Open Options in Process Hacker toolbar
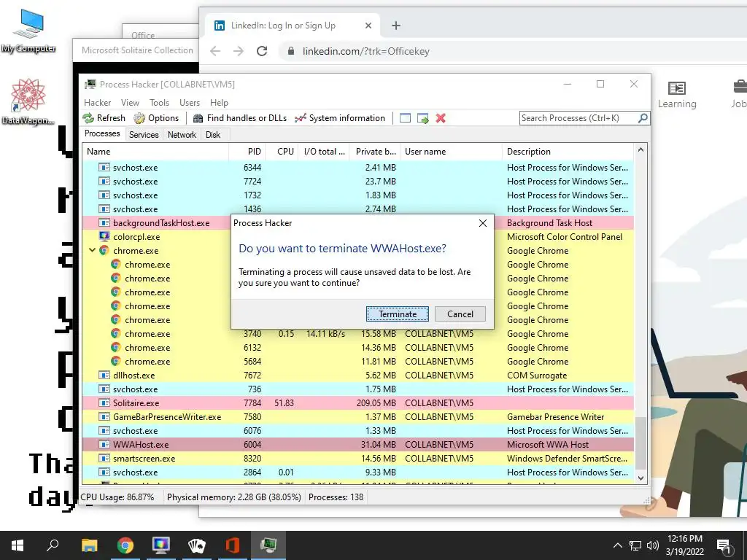The image size is (747, 560). pos(156,118)
